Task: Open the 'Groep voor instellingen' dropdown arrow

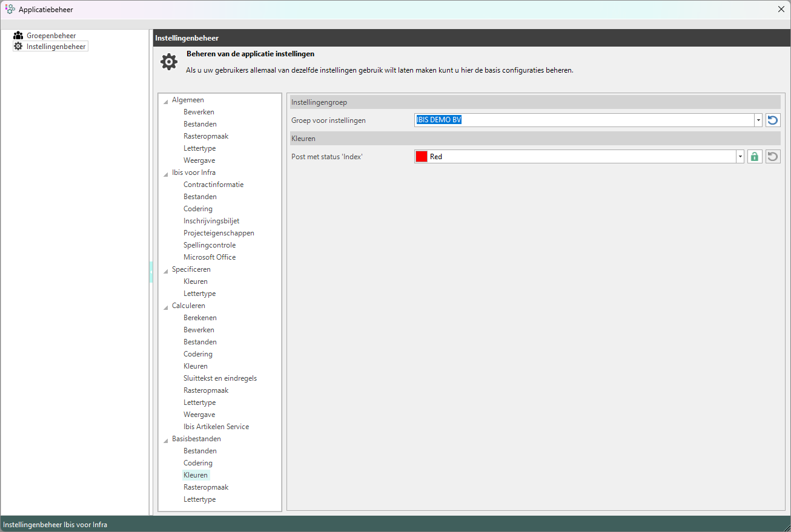Action: pyautogui.click(x=758, y=120)
